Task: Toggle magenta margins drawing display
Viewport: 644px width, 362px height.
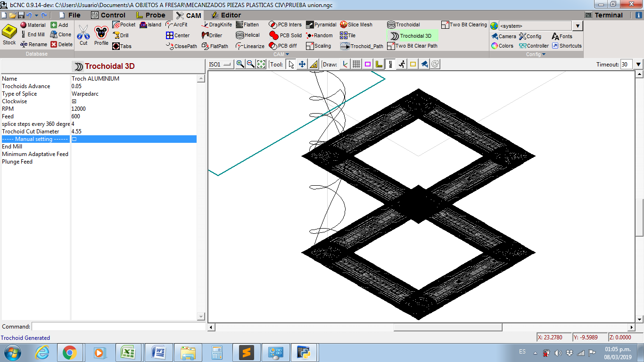Action: click(x=368, y=64)
